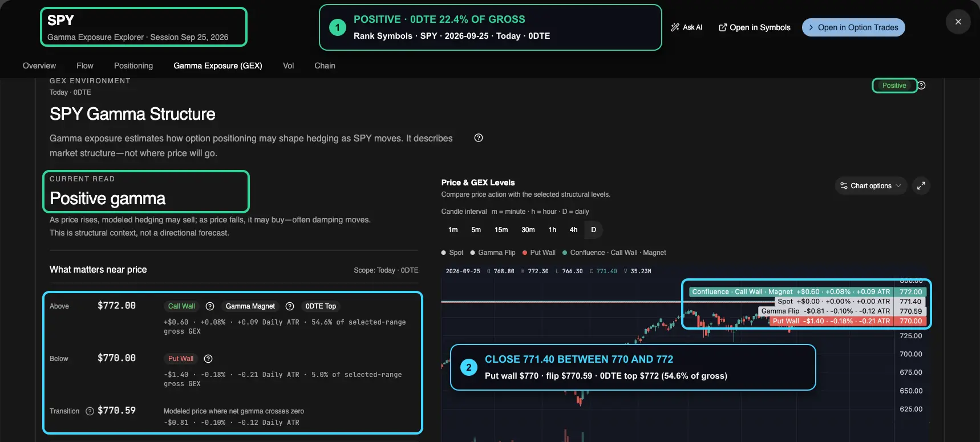Select the Gamma Exposure (GEX) tab
Image resolution: width=980 pixels, height=442 pixels.
tap(218, 66)
